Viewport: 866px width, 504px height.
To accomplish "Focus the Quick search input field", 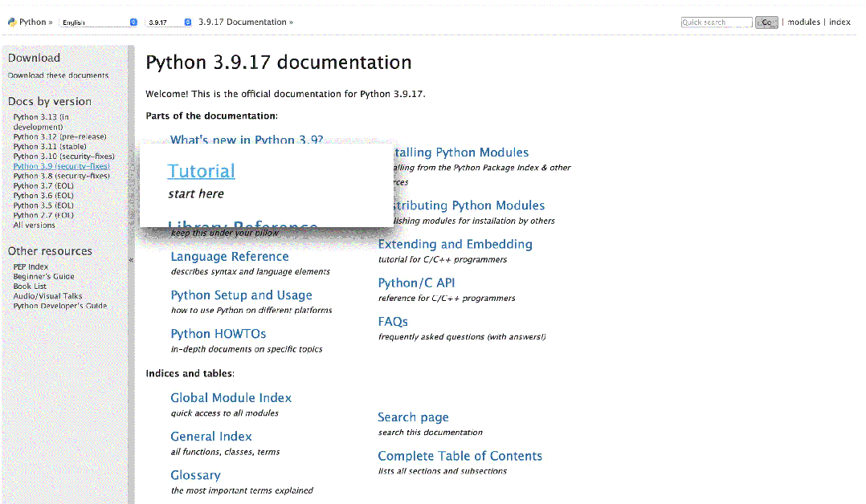I will point(717,22).
